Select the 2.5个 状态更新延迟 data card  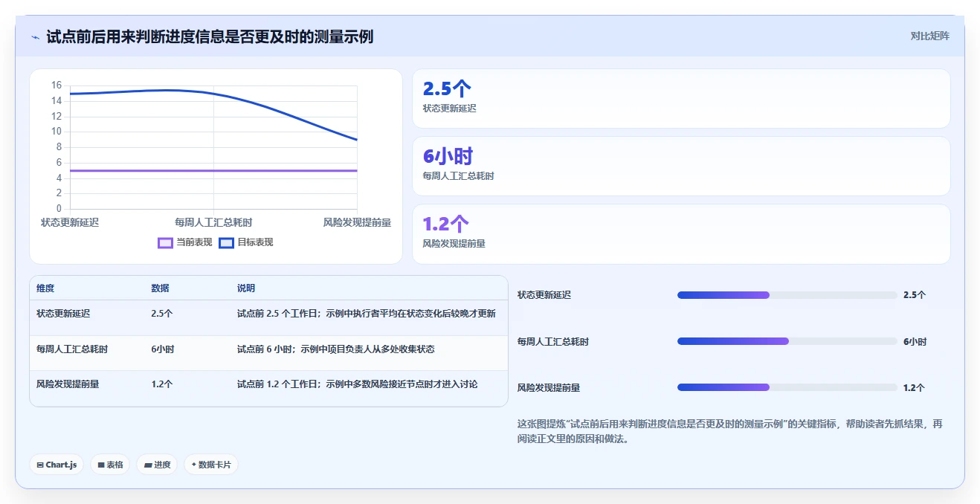pos(681,98)
